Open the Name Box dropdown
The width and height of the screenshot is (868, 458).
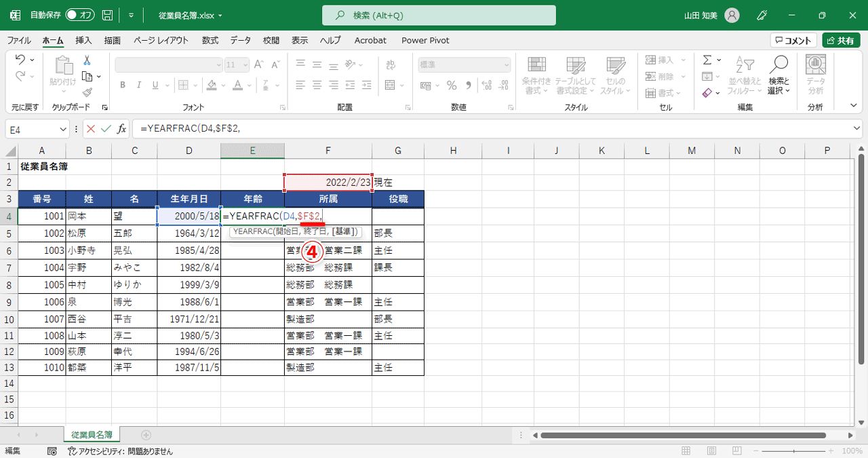coord(62,128)
